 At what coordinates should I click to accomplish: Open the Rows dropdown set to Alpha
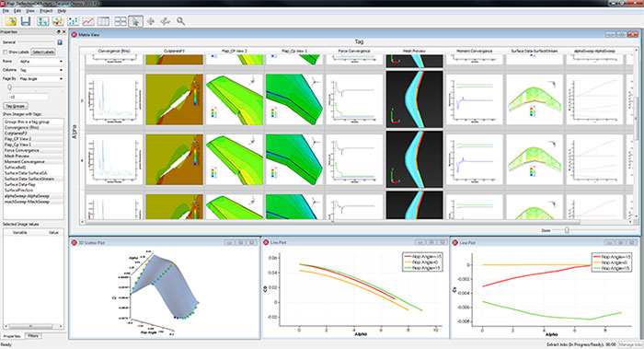[x=40, y=62]
